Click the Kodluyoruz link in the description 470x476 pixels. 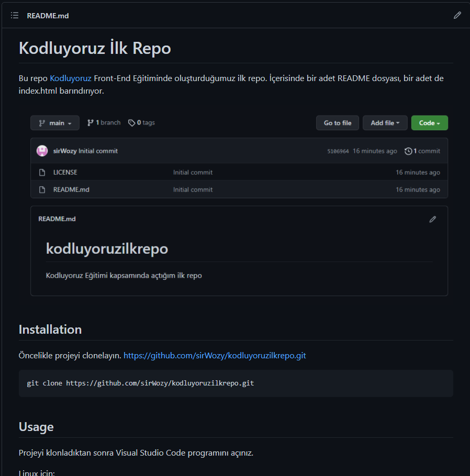[71, 78]
